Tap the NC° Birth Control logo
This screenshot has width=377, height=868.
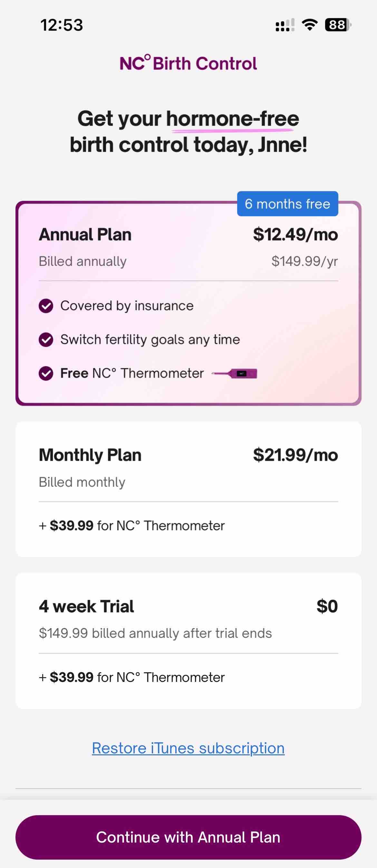188,63
